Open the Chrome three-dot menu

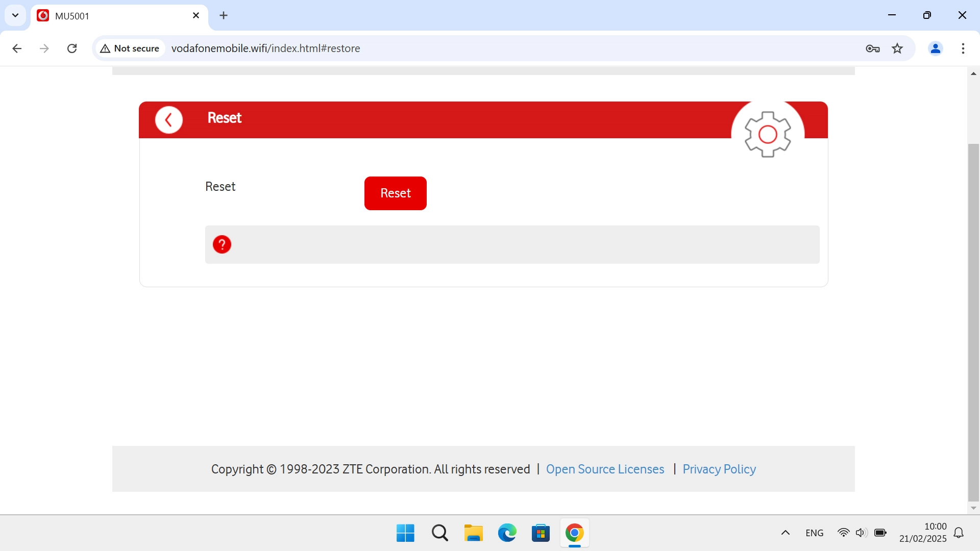(963, 48)
